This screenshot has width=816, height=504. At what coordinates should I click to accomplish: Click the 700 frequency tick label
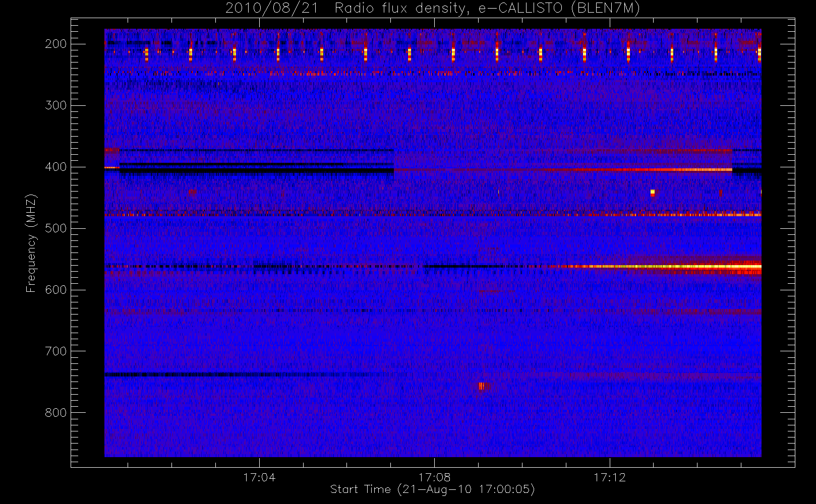point(55,351)
